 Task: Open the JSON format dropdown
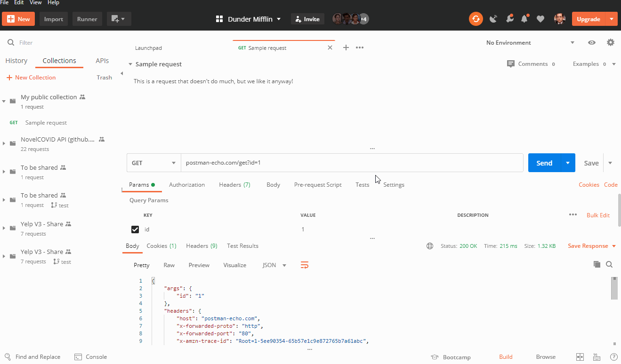tap(274, 265)
